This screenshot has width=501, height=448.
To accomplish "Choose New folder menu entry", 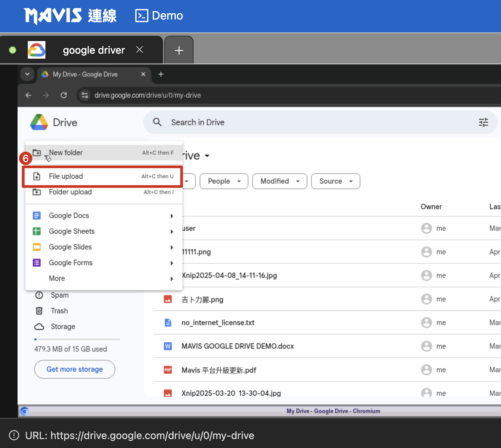I will coord(66,153).
